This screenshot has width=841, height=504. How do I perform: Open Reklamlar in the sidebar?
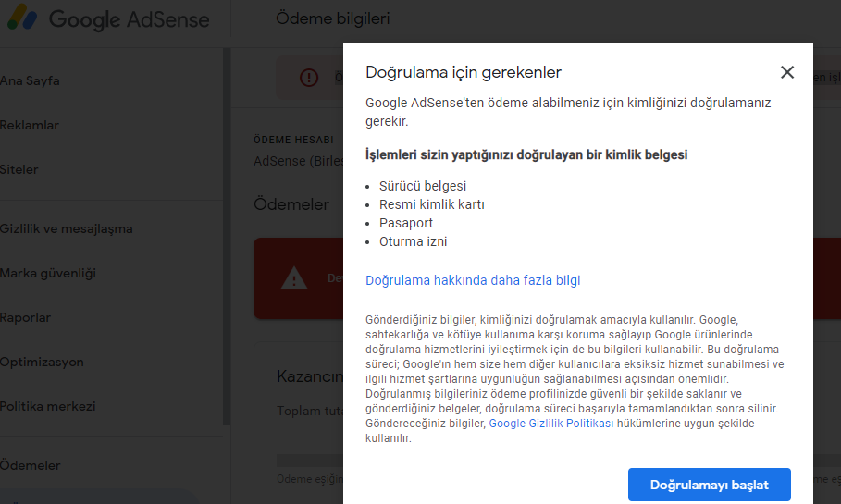[30, 126]
